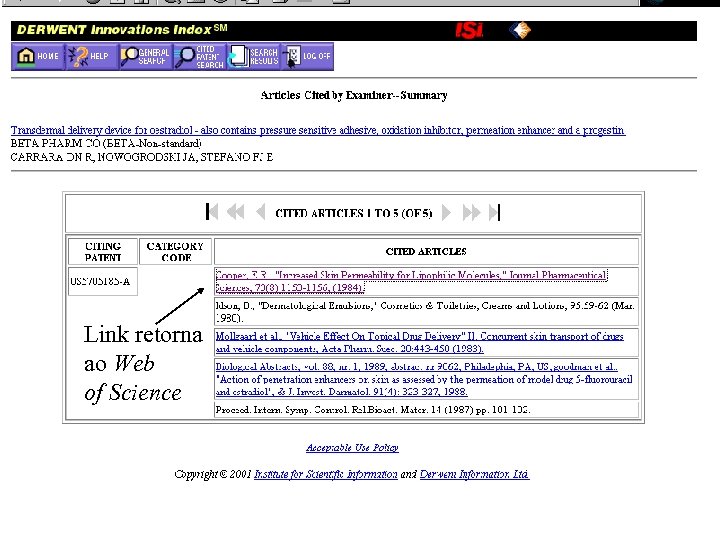Click the Category Code column header
Screen dimensions: 720x540
[175, 252]
